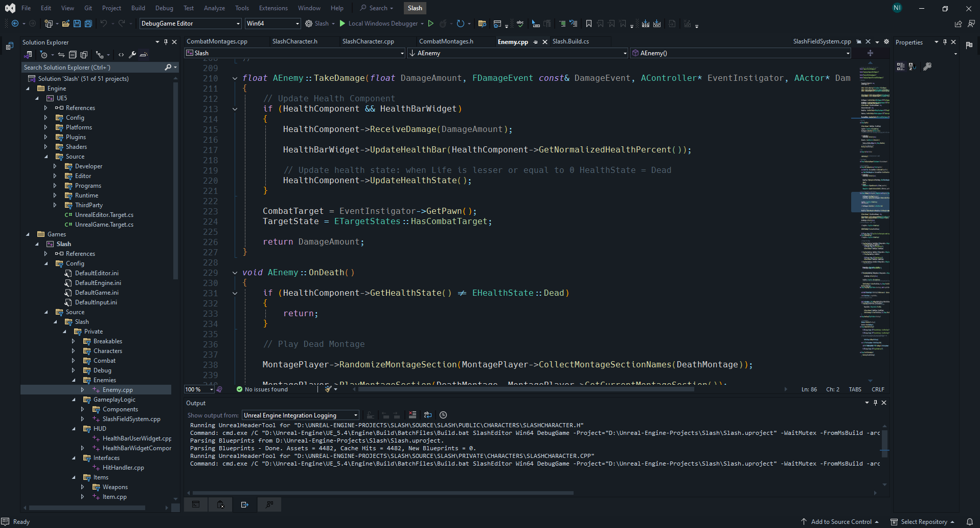Pin the Enemy.cpp tab
Viewport: 980px width, 528px height.
pos(535,42)
